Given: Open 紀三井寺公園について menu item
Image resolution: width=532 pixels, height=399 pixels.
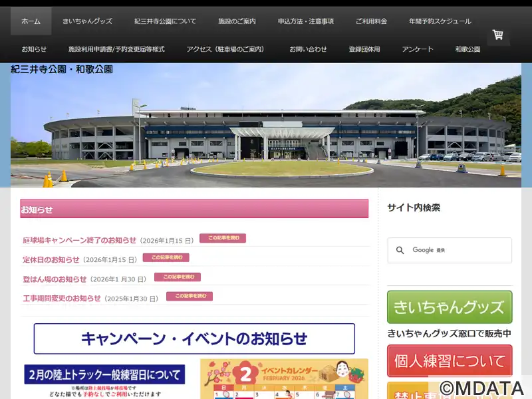Looking at the screenshot, I should click(x=165, y=21).
